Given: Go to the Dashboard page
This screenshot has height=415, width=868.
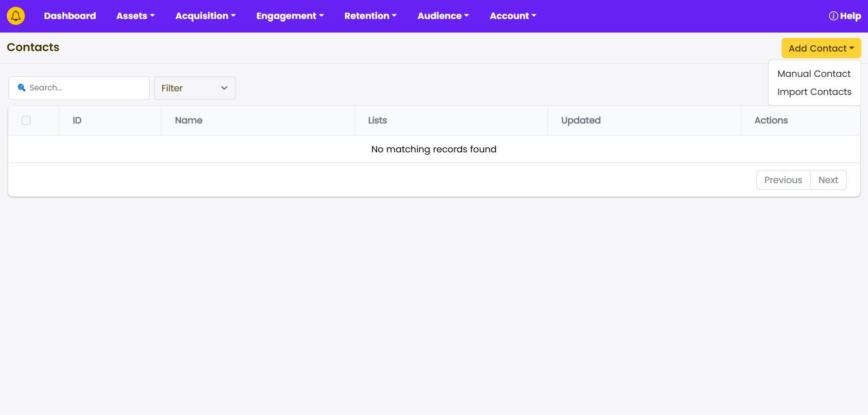Looking at the screenshot, I should (70, 16).
